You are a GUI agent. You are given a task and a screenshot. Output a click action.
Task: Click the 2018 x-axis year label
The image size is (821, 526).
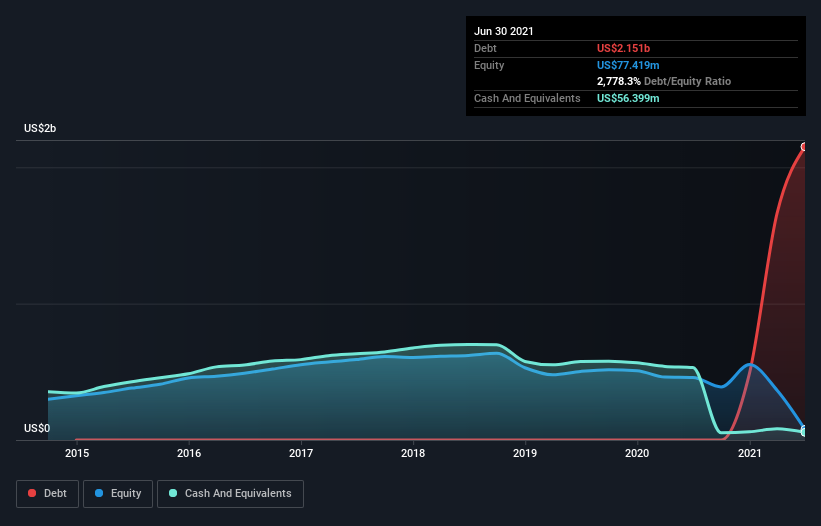coord(413,453)
